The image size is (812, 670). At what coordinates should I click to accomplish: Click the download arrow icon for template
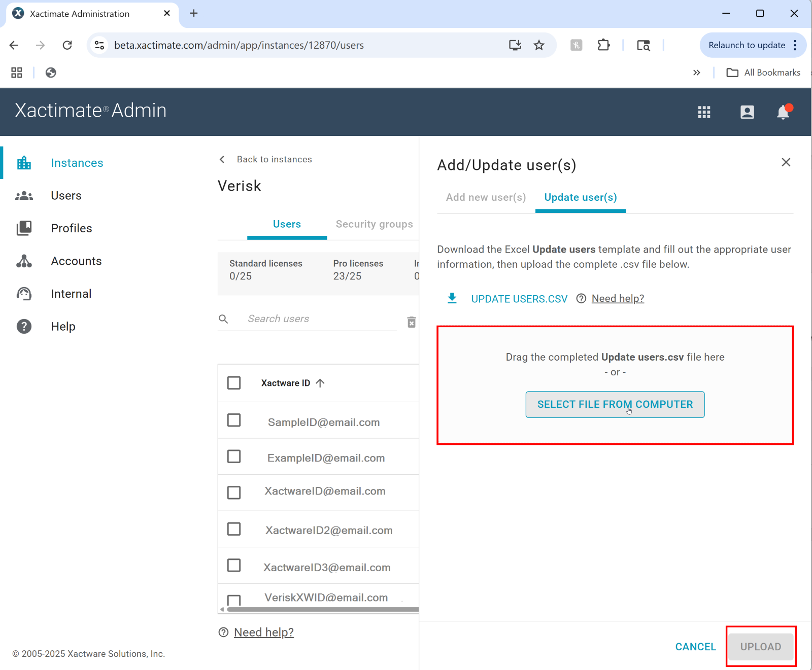click(452, 298)
